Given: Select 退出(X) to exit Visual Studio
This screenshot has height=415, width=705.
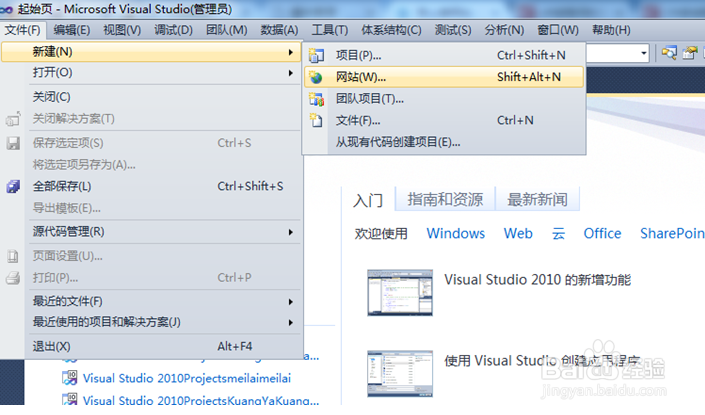Looking at the screenshot, I should pyautogui.click(x=151, y=346).
